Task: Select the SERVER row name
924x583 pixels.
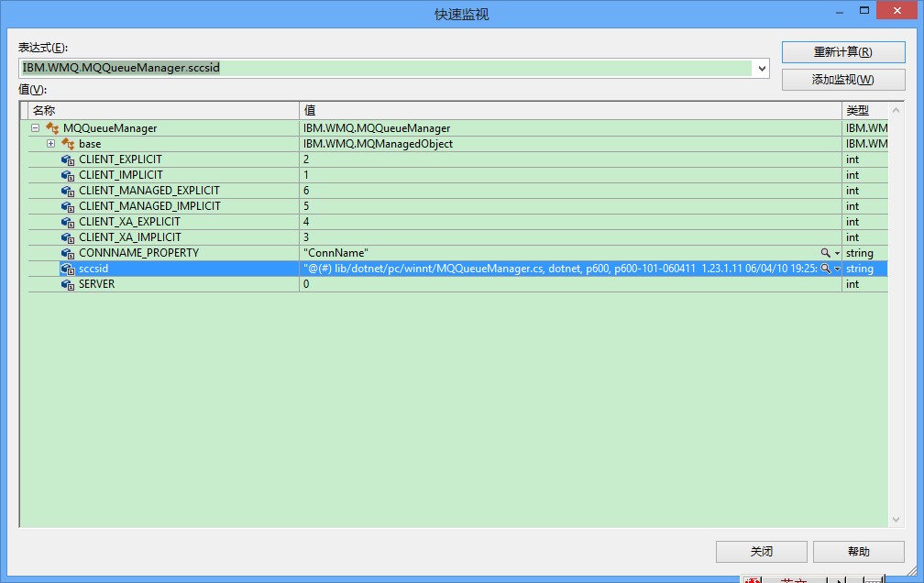Action: tap(96, 284)
